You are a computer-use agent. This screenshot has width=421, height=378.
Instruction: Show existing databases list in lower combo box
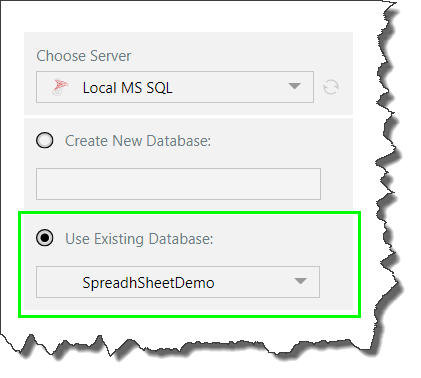tap(178, 282)
